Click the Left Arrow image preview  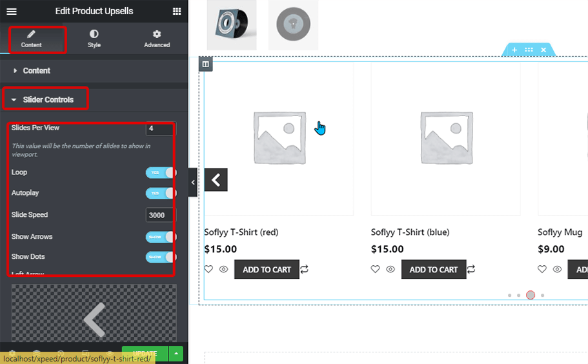click(94, 313)
